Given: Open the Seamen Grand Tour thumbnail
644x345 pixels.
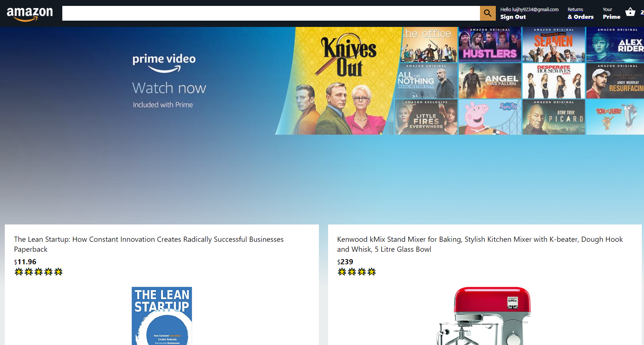Looking at the screenshot, I should tap(554, 45).
